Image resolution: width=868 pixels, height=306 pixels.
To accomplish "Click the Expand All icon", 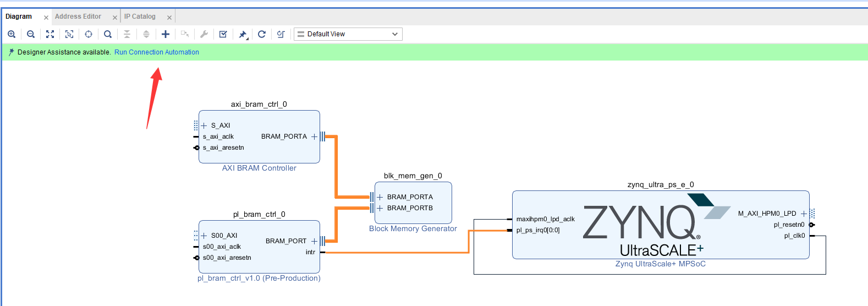I will pos(146,34).
